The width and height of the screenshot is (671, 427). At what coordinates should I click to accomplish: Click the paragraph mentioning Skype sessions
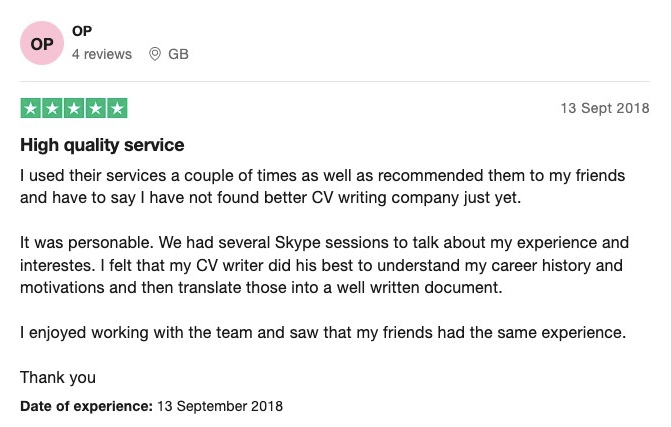(324, 265)
